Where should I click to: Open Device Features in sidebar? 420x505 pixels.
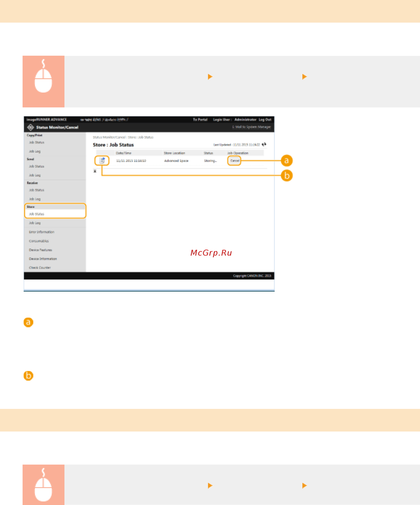[40, 250]
